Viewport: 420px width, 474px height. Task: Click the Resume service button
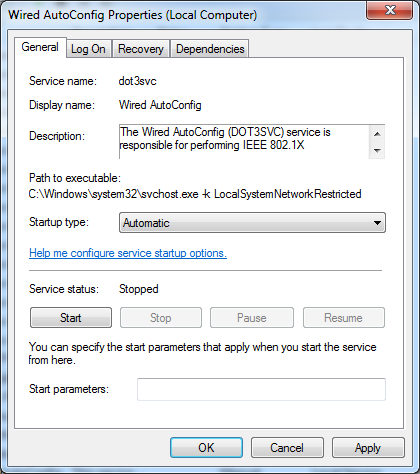click(x=344, y=318)
